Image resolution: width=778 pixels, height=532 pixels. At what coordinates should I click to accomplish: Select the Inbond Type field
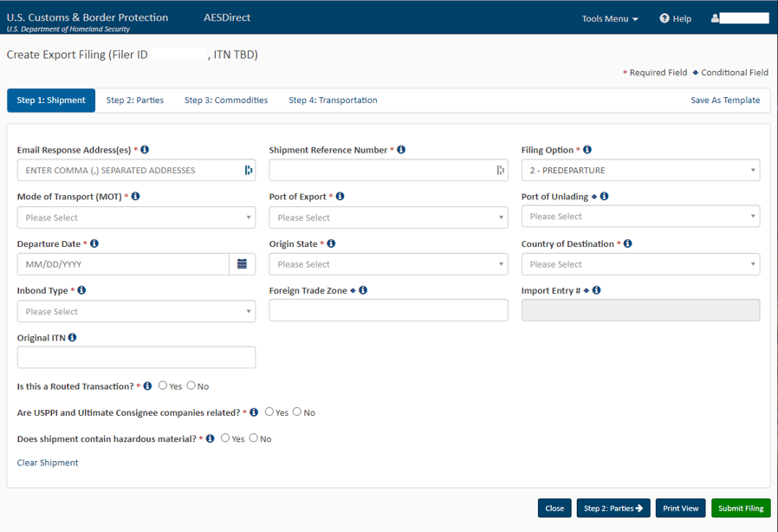(136, 310)
